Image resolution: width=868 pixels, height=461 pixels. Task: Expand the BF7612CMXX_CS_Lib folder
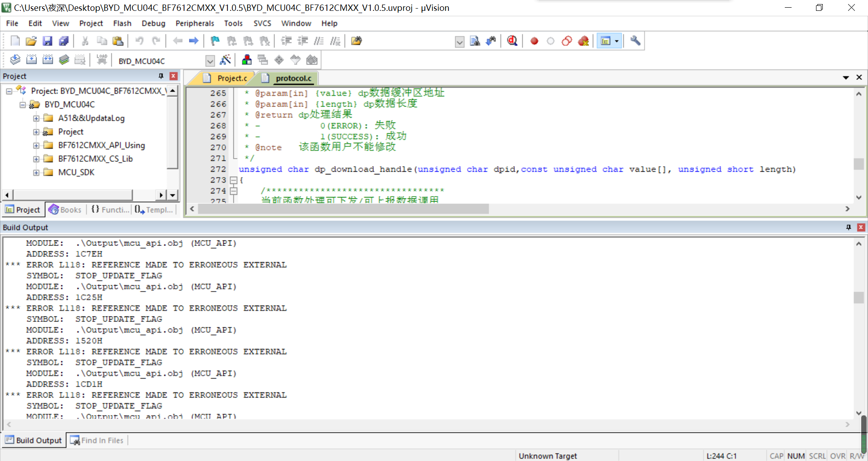[36, 159]
